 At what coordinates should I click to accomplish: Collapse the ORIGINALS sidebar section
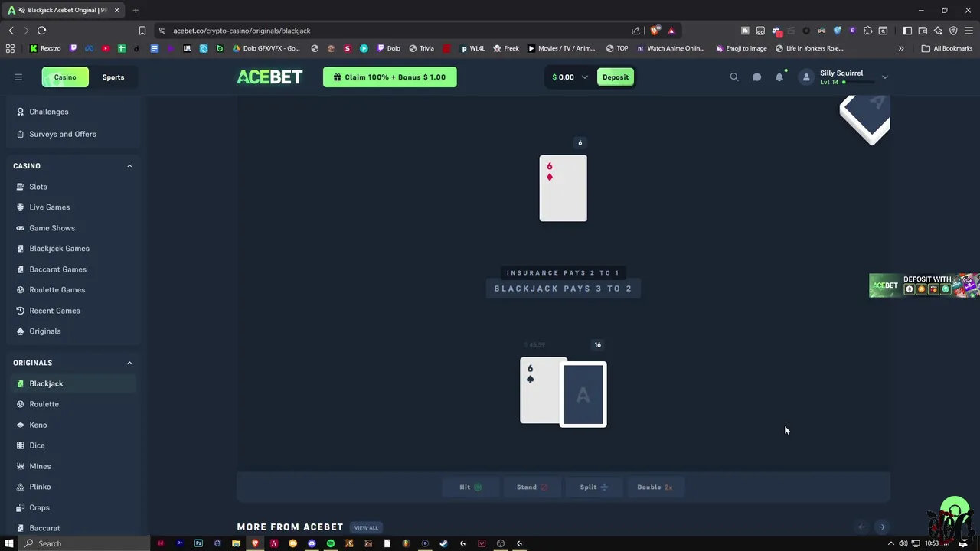[x=129, y=363]
